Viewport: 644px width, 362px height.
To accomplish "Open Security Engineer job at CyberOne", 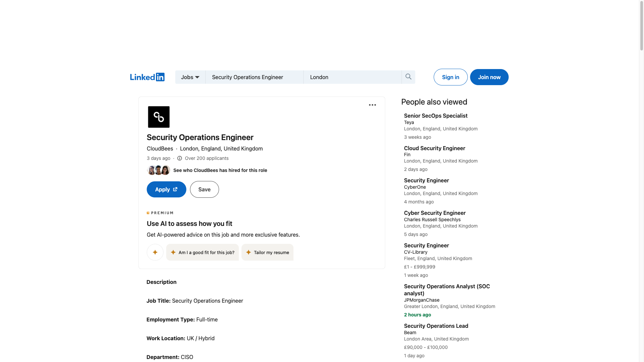I will pos(426,180).
